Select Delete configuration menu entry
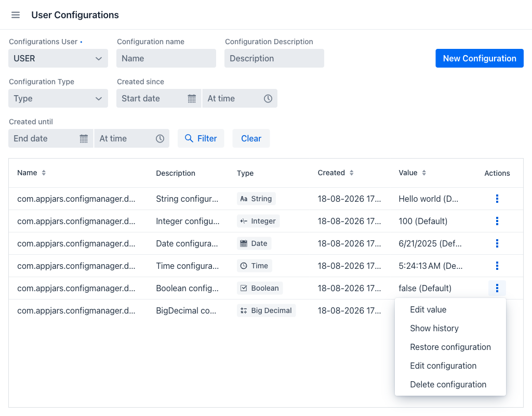The image size is (532, 416). click(450, 384)
